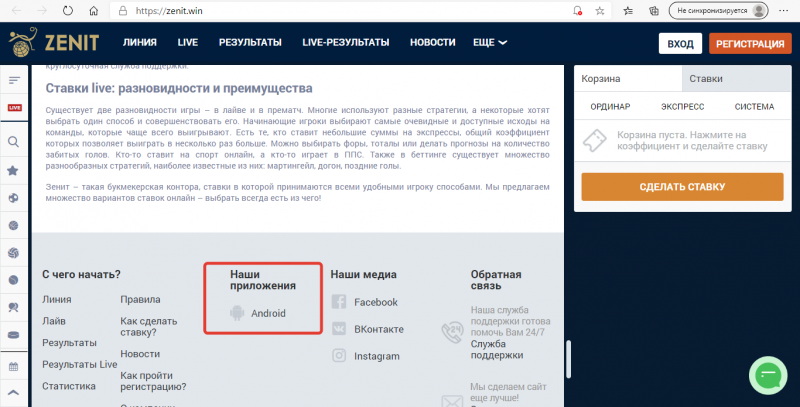Image resolution: width=800 pixels, height=407 pixels.
Task: Open the Статистика footer link
Action: point(69,386)
